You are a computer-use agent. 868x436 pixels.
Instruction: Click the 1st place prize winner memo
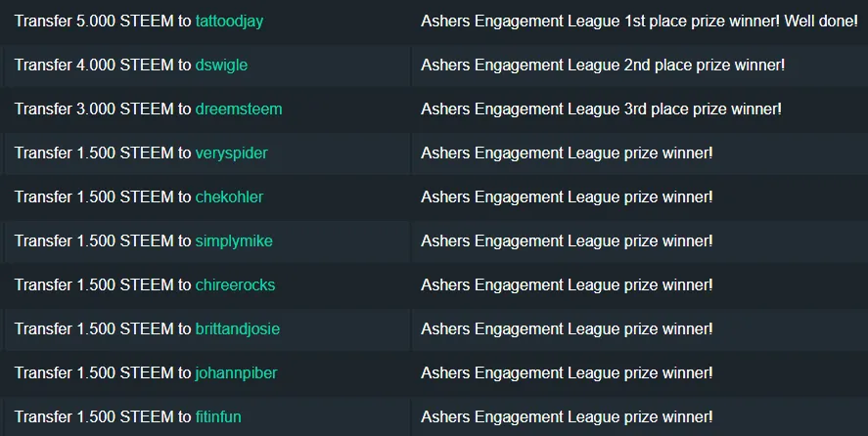click(638, 21)
